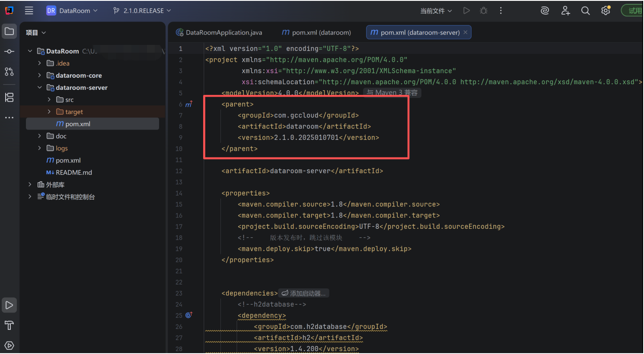Open the Project tool window folder icon

[9, 31]
